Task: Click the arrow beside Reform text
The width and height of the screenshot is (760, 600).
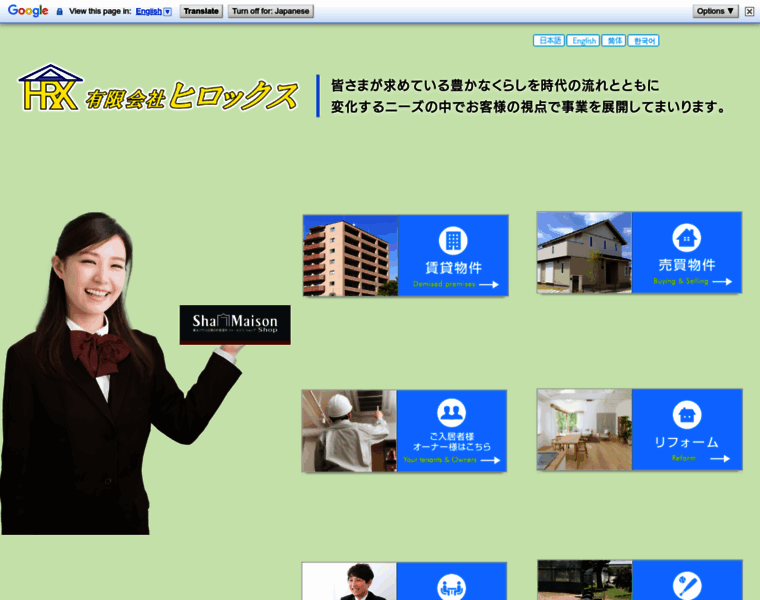Action: point(720,458)
